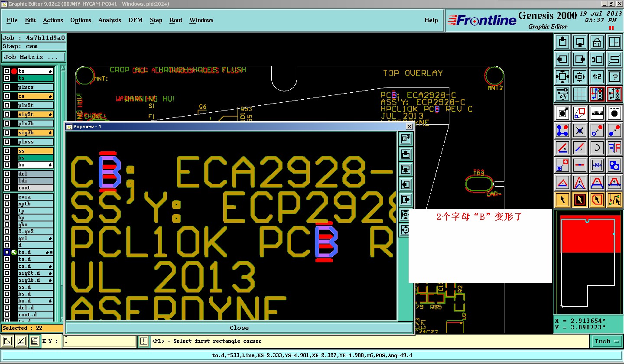Click the mirror F icon

pos(614,148)
